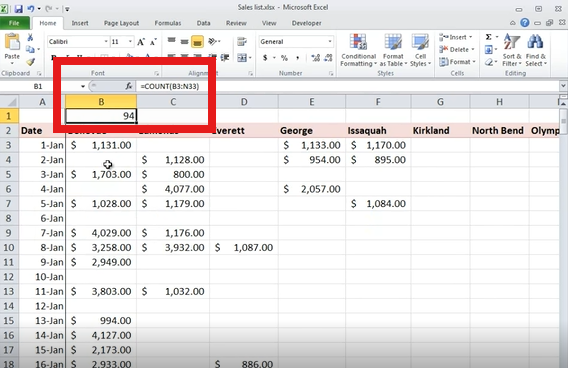Select the North Bend header cell

499,131
